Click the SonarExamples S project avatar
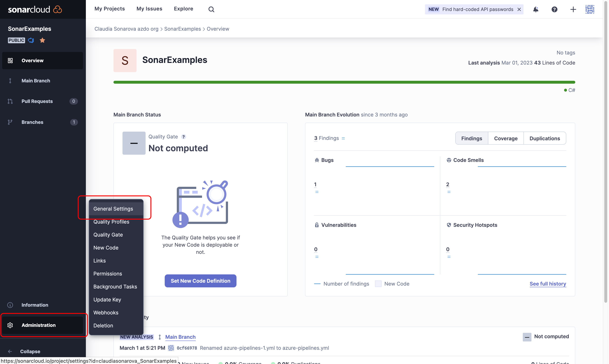 [x=125, y=61]
